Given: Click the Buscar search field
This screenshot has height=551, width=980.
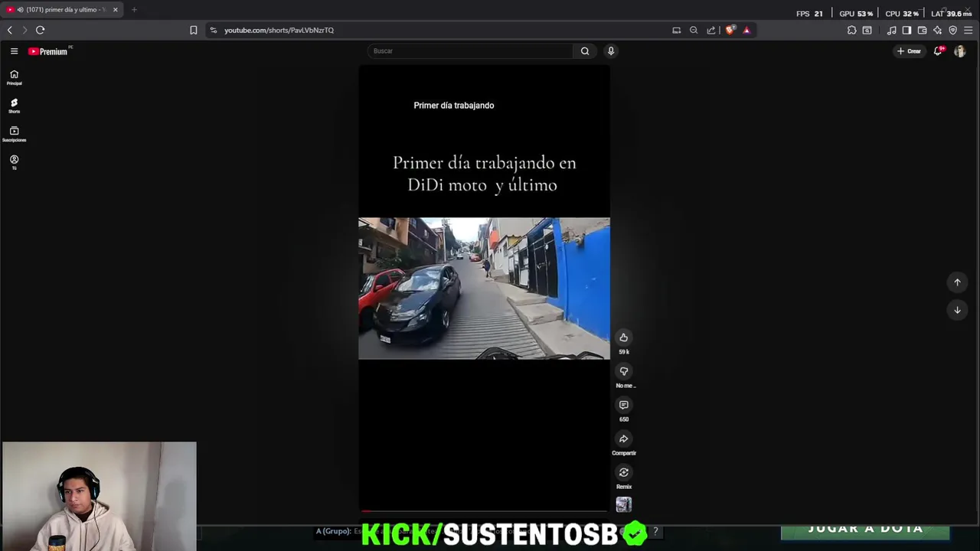Looking at the screenshot, I should point(470,51).
